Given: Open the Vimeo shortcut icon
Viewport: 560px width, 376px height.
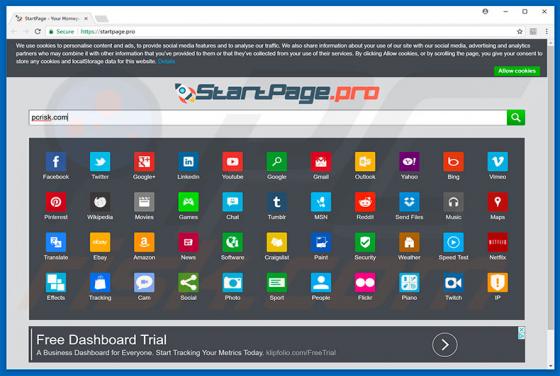Looking at the screenshot, I should [x=498, y=162].
